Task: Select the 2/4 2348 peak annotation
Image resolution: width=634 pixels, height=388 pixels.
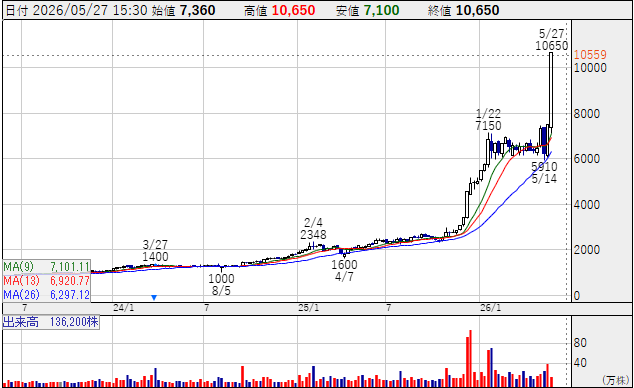Action: pos(313,228)
